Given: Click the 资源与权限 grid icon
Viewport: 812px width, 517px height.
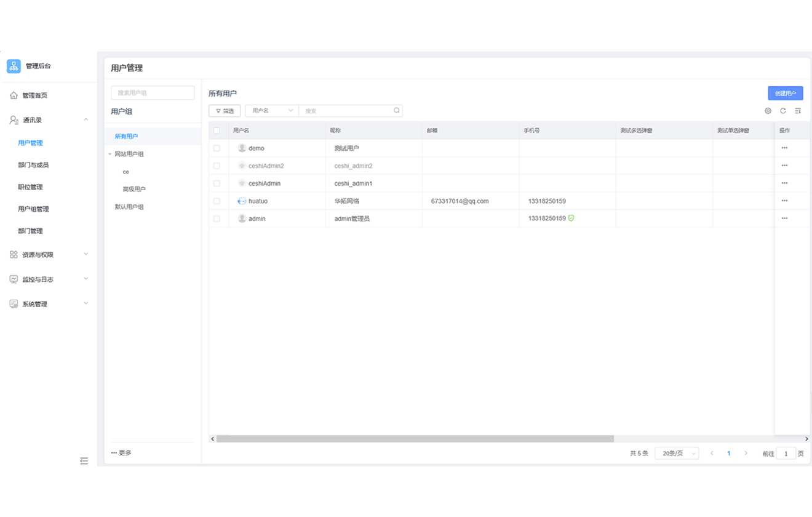Looking at the screenshot, I should 14,254.
